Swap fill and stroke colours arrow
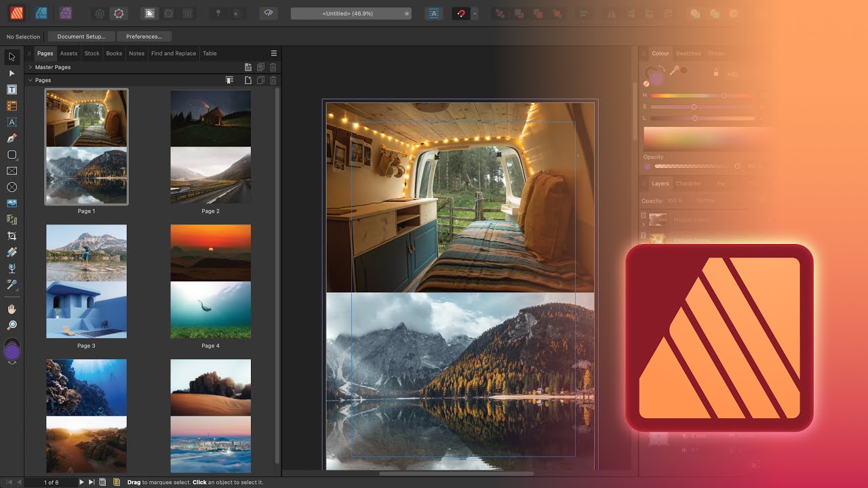 [x=663, y=67]
